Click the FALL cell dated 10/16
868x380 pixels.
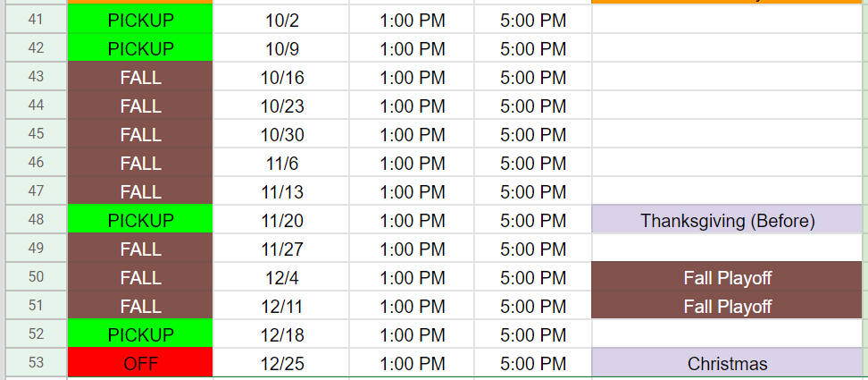click(x=140, y=78)
